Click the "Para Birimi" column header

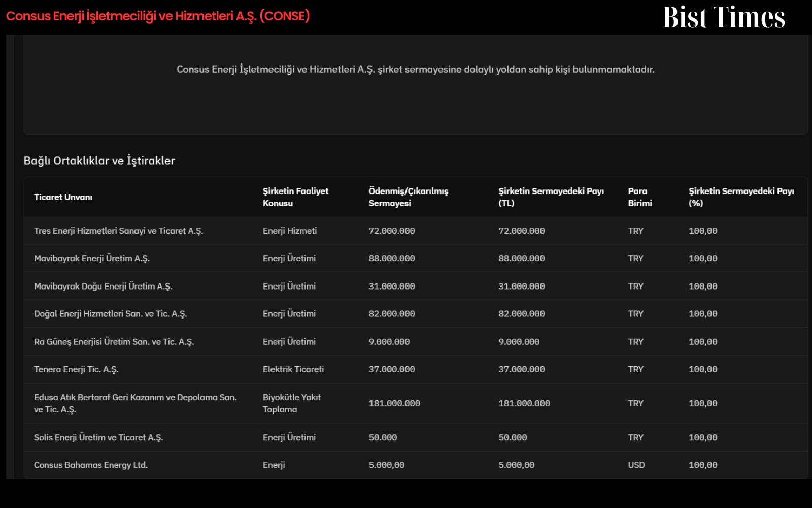640,197
